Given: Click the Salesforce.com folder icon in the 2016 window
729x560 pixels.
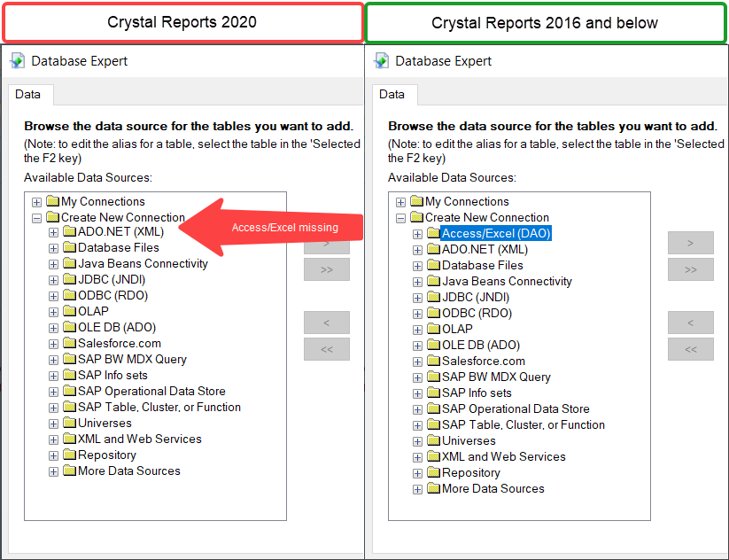Looking at the screenshot, I should coord(434,361).
